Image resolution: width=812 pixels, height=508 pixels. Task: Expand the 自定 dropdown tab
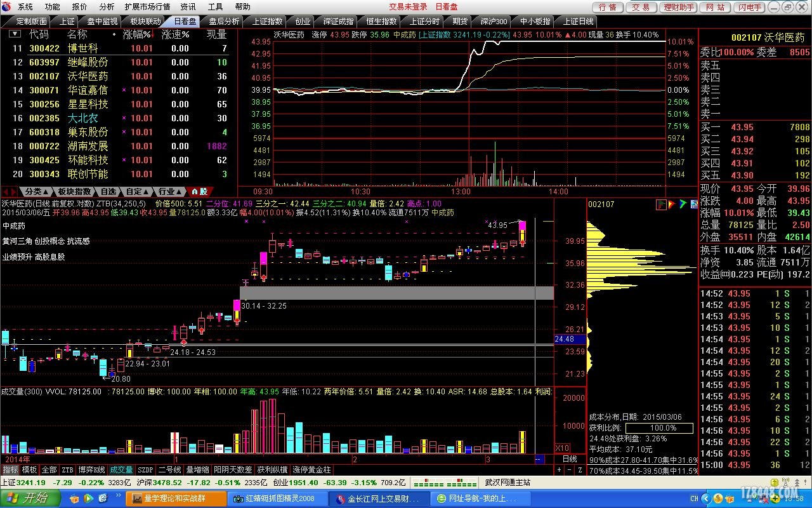[x=137, y=191]
